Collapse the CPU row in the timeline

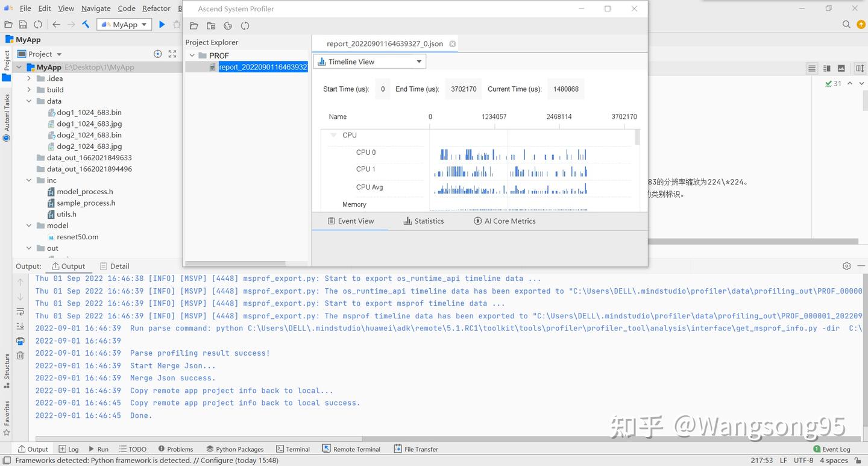tap(333, 135)
